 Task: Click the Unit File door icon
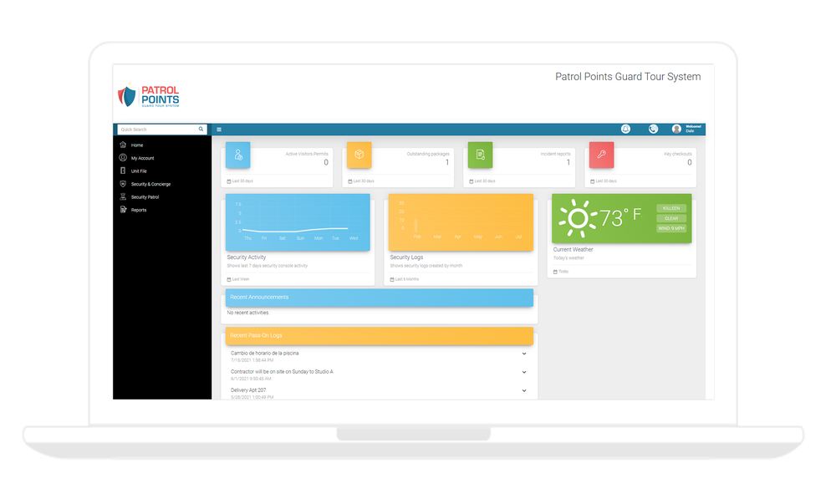tap(123, 171)
